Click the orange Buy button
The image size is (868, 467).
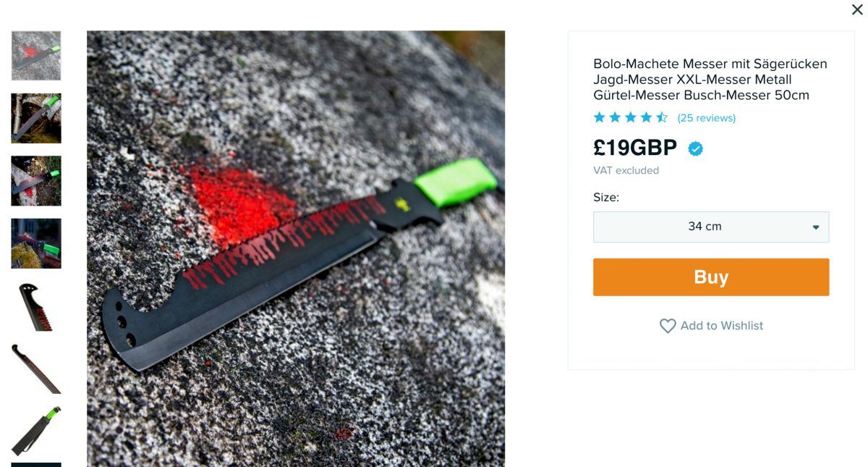click(x=711, y=277)
